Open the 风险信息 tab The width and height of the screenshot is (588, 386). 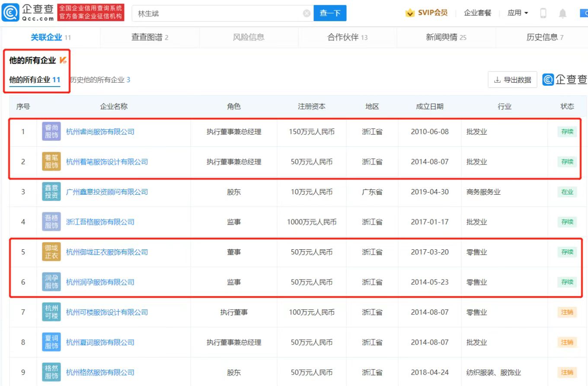(x=249, y=37)
